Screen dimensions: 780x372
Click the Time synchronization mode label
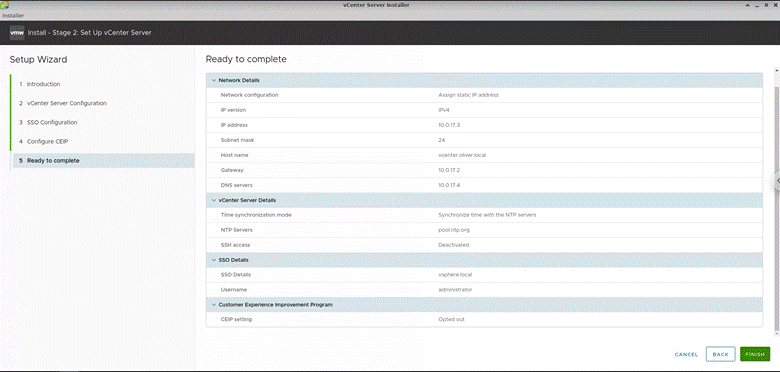(256, 215)
